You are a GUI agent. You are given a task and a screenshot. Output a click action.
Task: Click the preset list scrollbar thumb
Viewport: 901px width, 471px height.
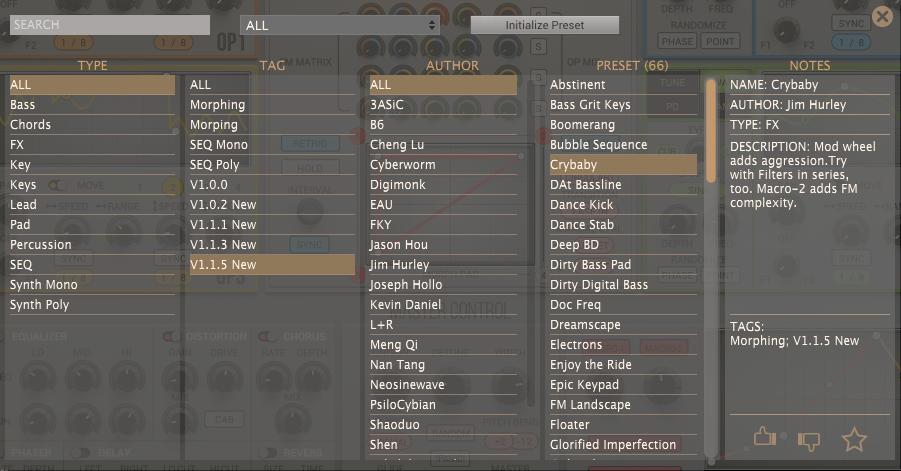pos(711,131)
